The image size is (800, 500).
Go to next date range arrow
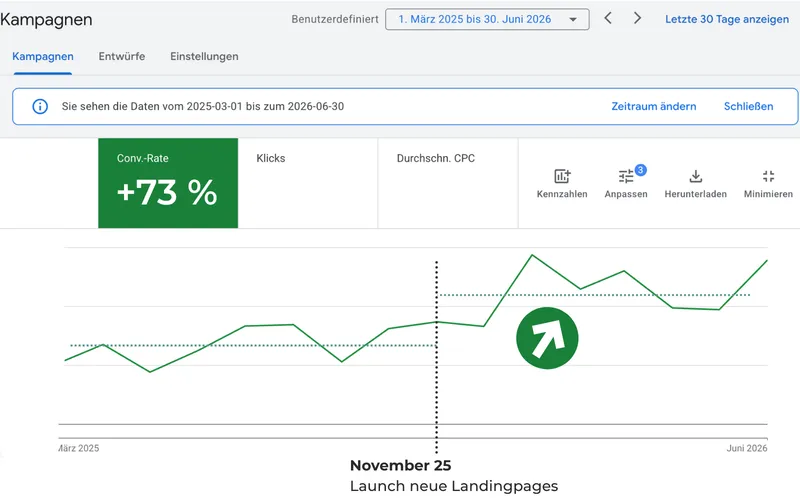(637, 18)
